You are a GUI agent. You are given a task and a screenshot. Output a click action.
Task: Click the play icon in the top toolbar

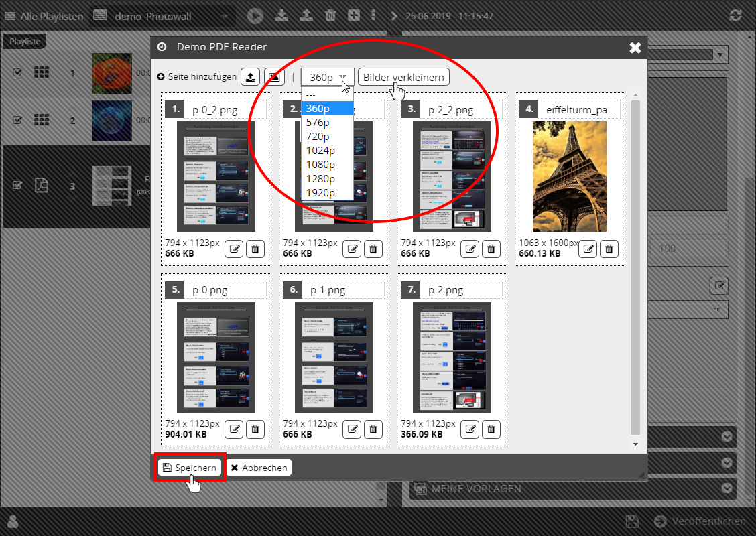pyautogui.click(x=255, y=15)
